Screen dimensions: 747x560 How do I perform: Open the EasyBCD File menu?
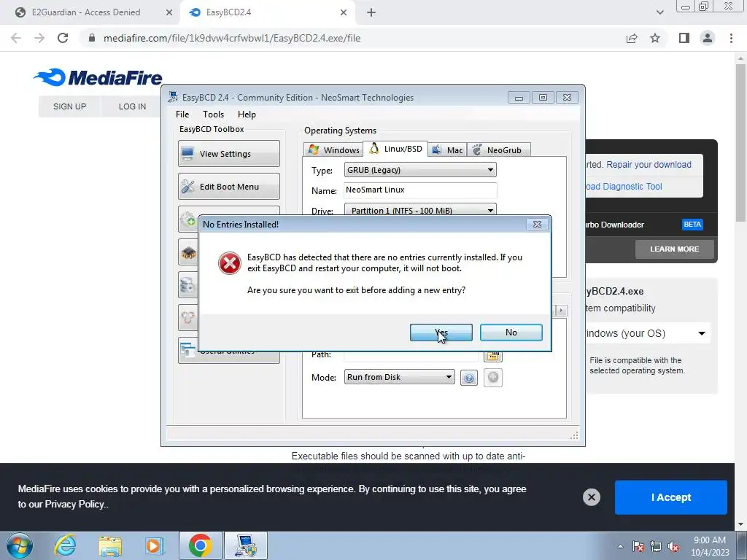pos(182,114)
